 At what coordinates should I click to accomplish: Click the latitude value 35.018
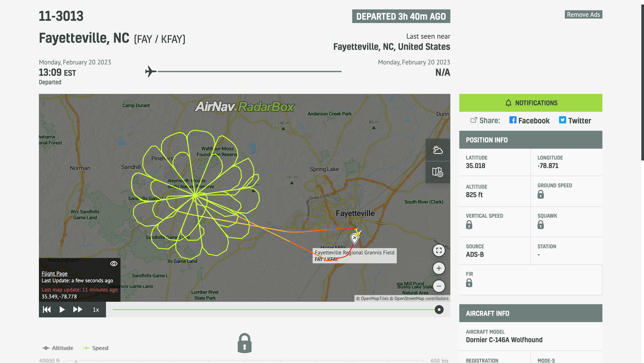tap(475, 166)
